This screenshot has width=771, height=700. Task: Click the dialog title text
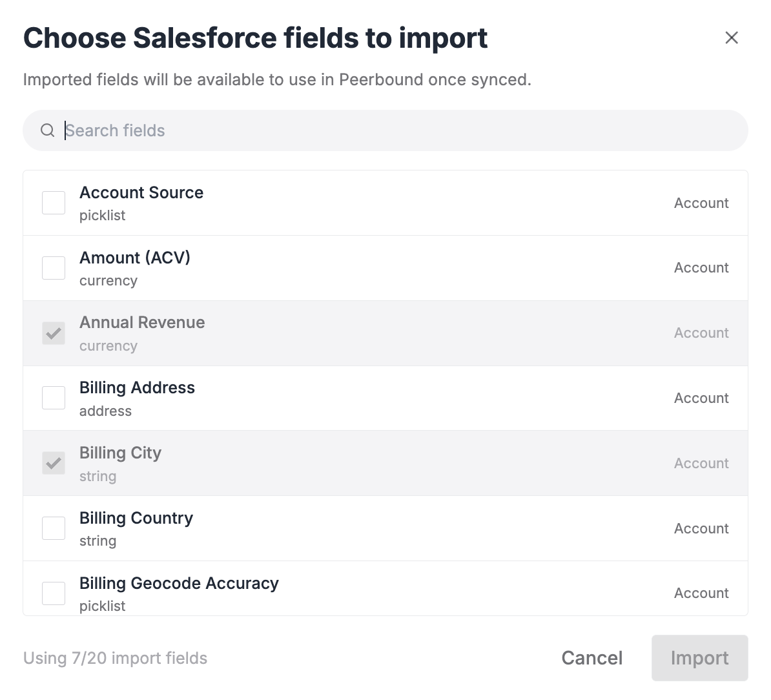255,38
